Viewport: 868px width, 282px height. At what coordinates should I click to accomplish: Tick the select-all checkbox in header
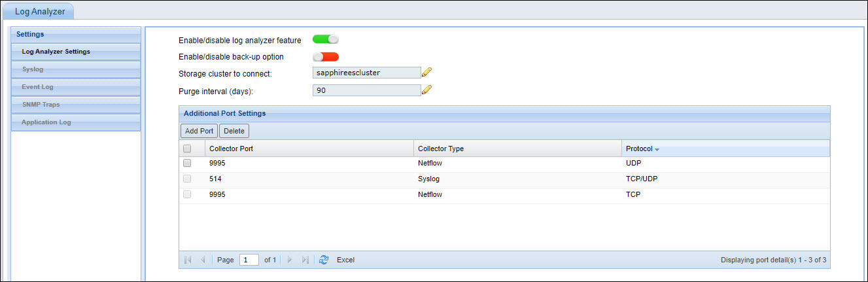tap(188, 149)
